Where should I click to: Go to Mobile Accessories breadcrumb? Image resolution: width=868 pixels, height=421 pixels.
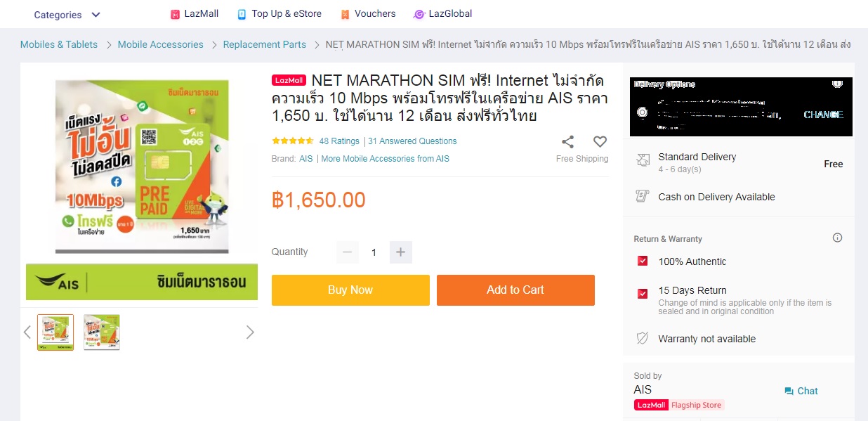tap(160, 44)
